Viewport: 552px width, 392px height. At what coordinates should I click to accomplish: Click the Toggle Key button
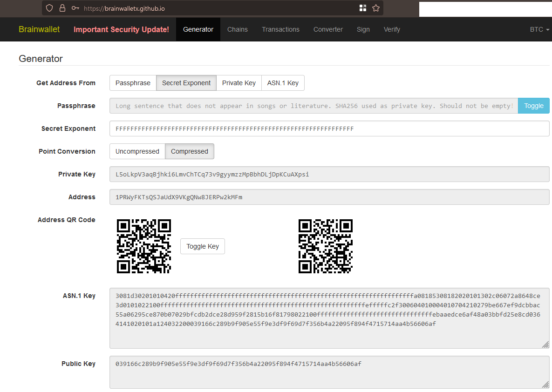(203, 246)
